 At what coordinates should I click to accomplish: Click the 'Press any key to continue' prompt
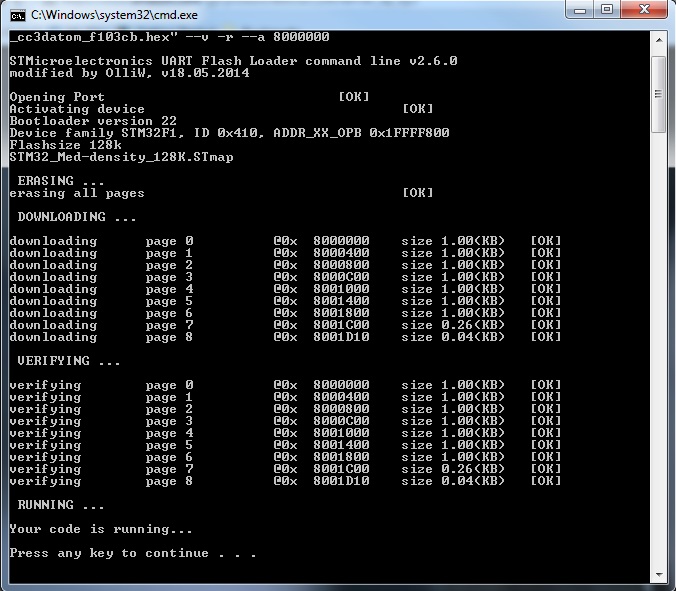(132, 553)
